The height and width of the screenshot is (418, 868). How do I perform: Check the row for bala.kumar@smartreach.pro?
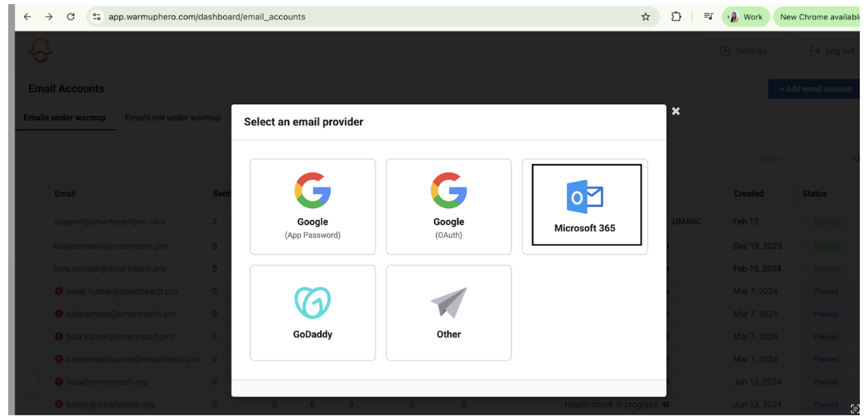[x=35, y=337]
